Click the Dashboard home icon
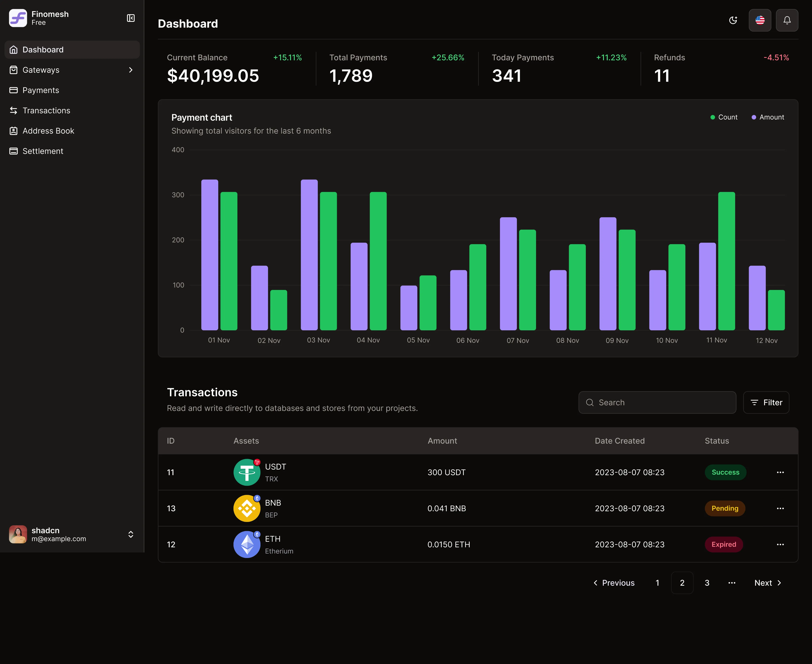The height and width of the screenshot is (664, 812). 13,50
